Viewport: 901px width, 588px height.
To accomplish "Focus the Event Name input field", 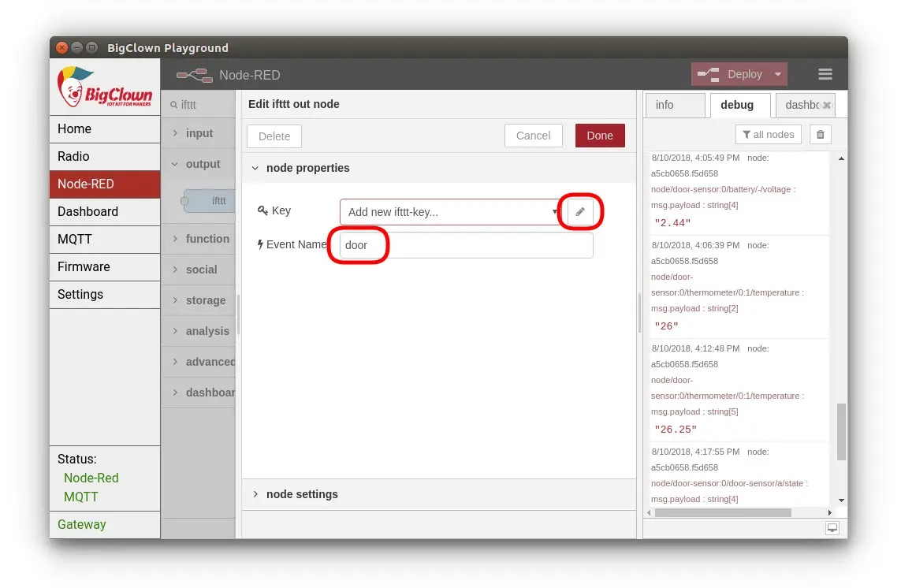I will click(466, 245).
